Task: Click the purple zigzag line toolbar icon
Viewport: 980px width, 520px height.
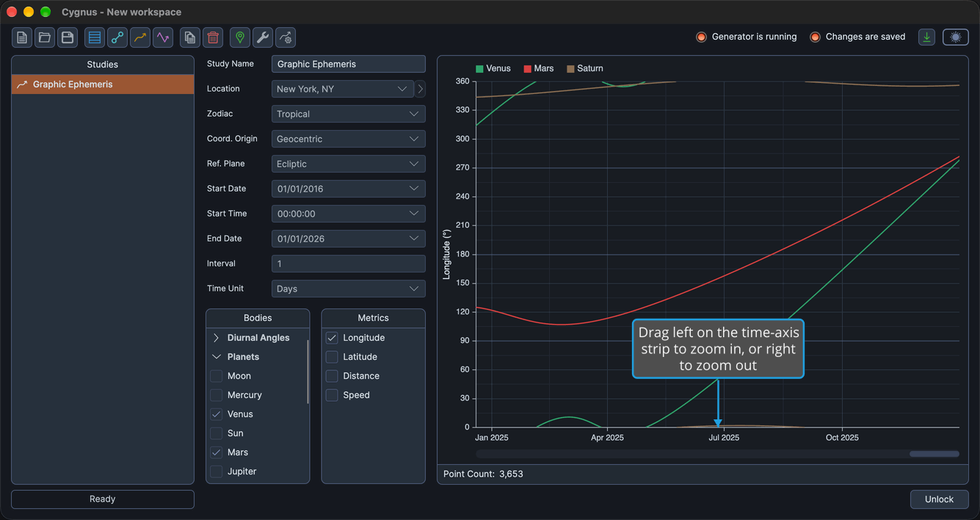Action: point(163,37)
